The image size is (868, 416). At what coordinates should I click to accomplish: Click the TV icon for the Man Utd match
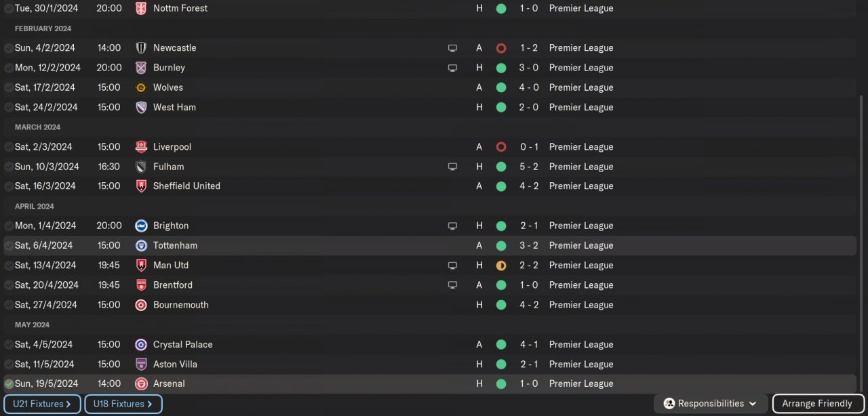452,266
